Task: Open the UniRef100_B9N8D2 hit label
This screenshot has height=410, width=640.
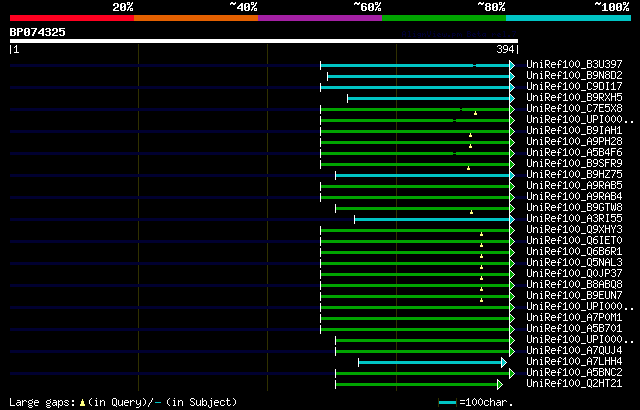Action: pyautogui.click(x=574, y=75)
